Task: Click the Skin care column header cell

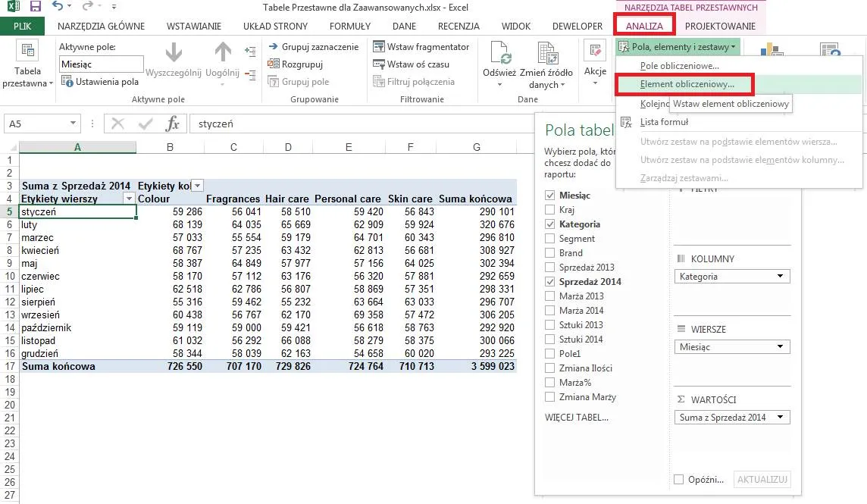Action: pos(410,199)
